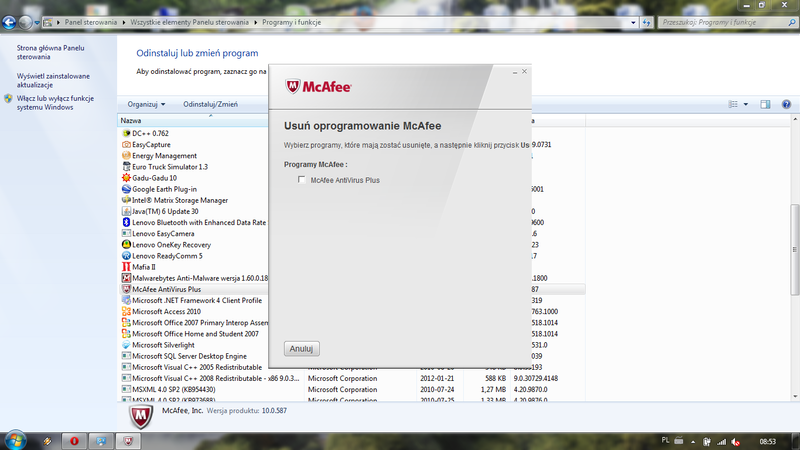Select Microsoft Office 2007 Primary Interop icon

(x=126, y=322)
